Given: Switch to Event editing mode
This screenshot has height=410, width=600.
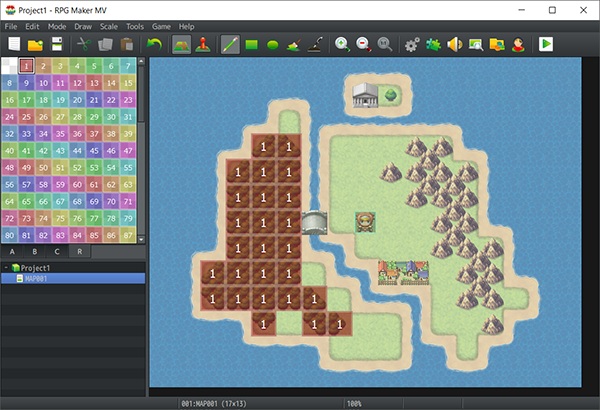Looking at the screenshot, I should click(x=203, y=44).
